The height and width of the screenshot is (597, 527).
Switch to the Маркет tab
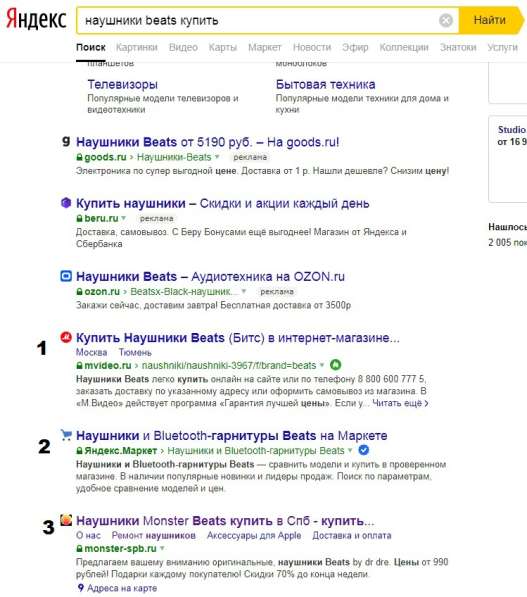[265, 47]
